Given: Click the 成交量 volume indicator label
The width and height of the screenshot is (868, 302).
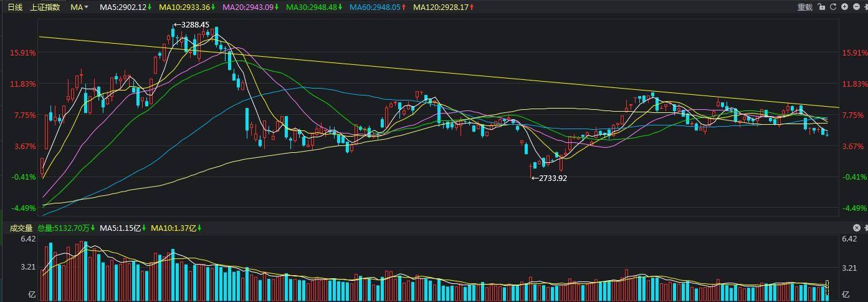Looking at the screenshot, I should 21,228.
